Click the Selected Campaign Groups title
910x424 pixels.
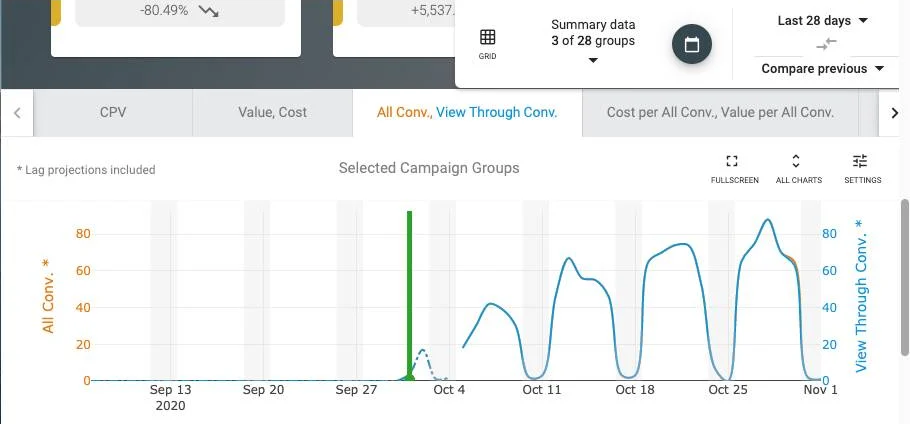pos(429,168)
